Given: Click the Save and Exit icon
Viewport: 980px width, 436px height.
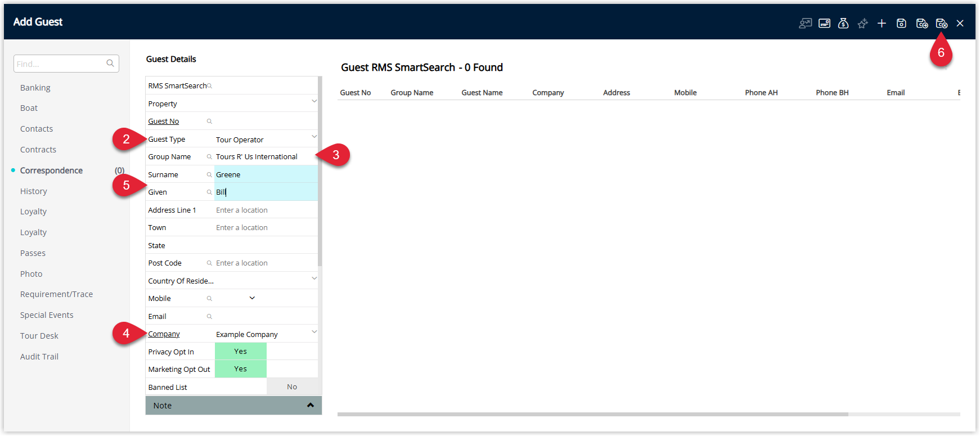Looking at the screenshot, I should point(942,23).
